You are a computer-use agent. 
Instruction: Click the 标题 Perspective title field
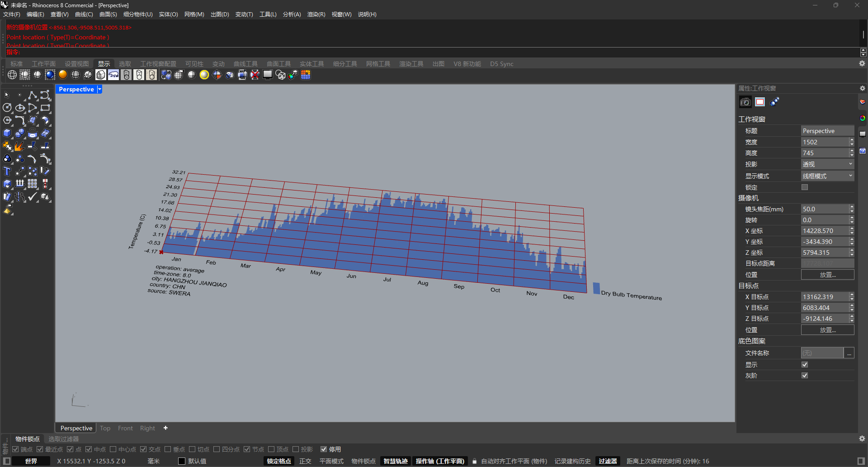pos(827,131)
